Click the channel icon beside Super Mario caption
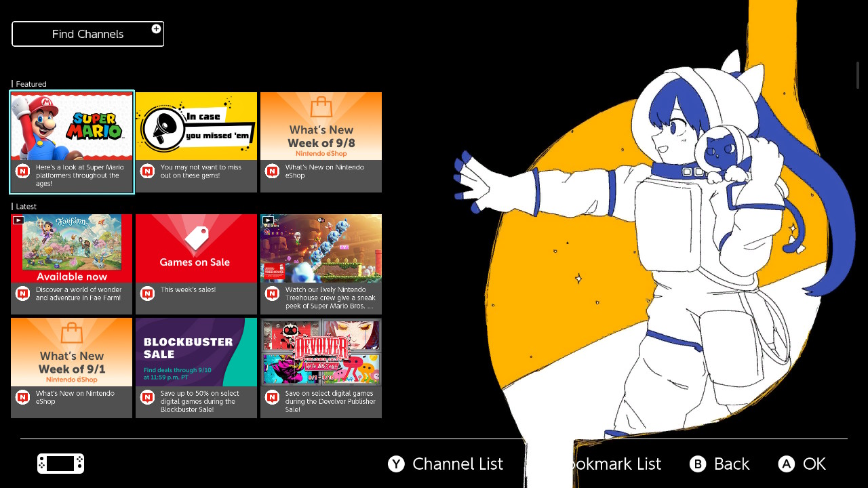The image size is (868, 488). [x=22, y=171]
